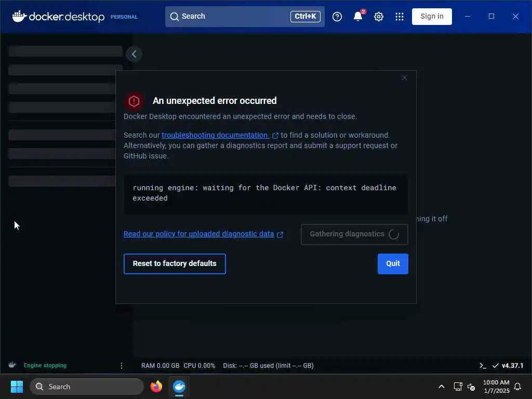Click the search magnifier icon in header

175,16
